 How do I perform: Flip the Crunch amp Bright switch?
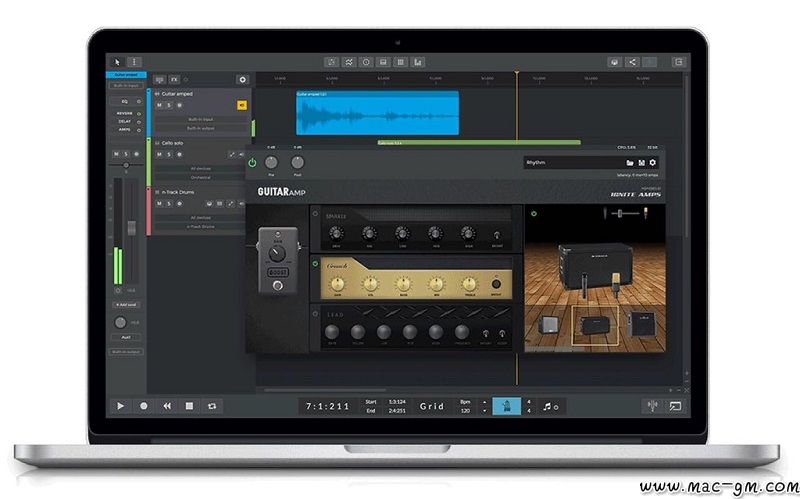click(x=496, y=284)
